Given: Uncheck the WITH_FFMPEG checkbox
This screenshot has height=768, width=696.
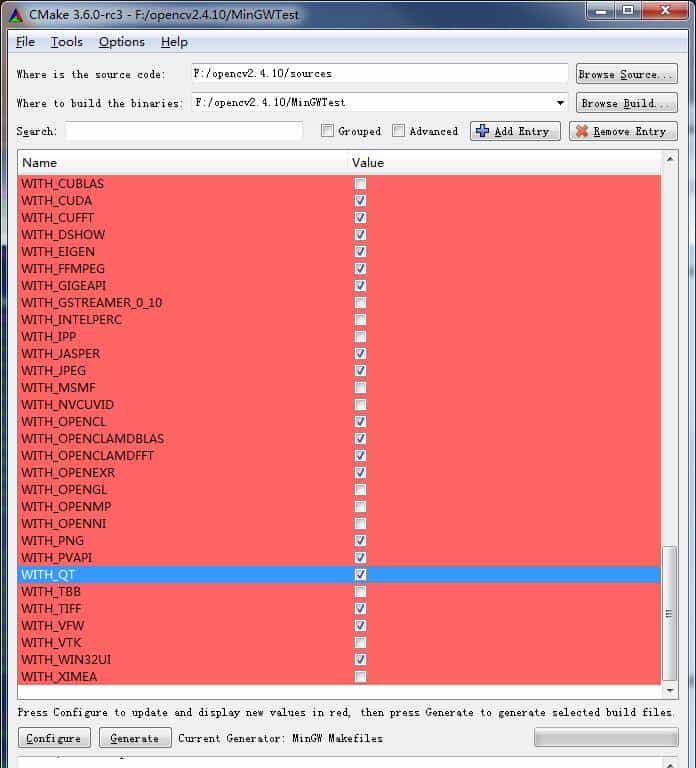Looking at the screenshot, I should (x=360, y=268).
